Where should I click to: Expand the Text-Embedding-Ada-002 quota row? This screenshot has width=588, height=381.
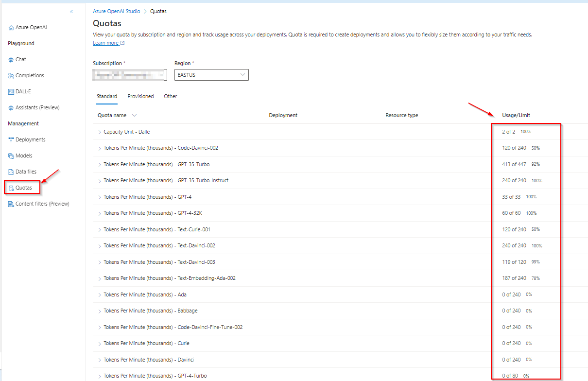100,278
